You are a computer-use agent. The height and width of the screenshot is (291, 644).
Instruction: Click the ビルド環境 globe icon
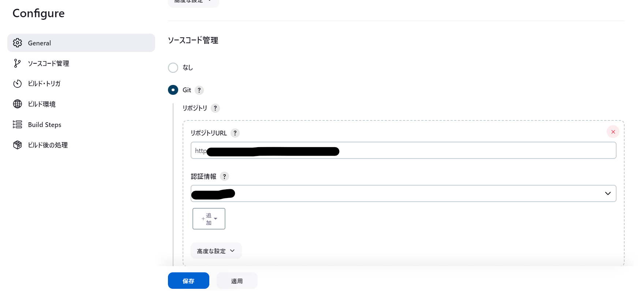18,104
